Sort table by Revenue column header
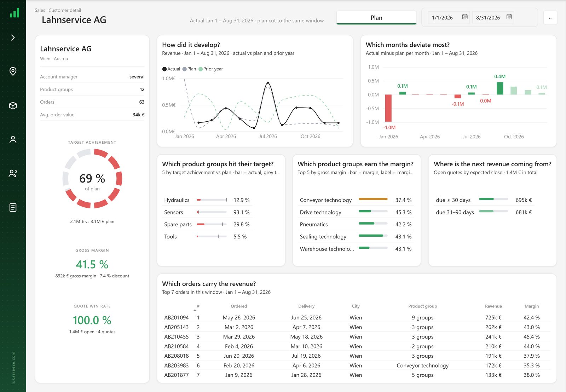 tap(493, 306)
